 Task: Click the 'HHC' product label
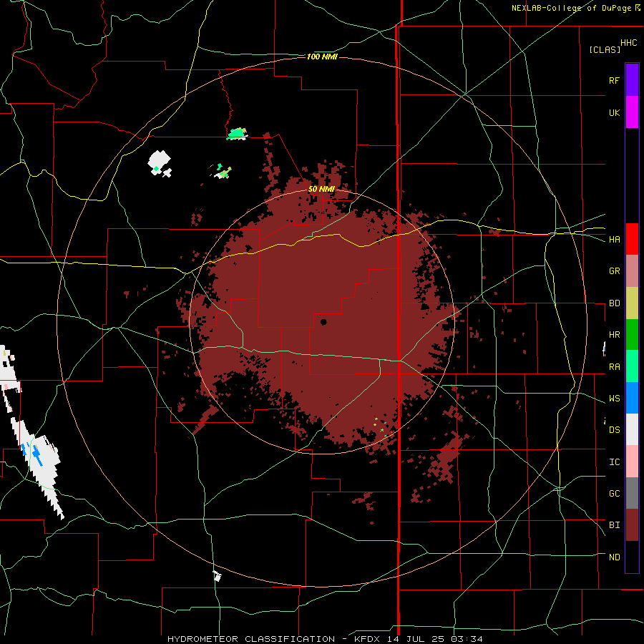click(x=628, y=43)
